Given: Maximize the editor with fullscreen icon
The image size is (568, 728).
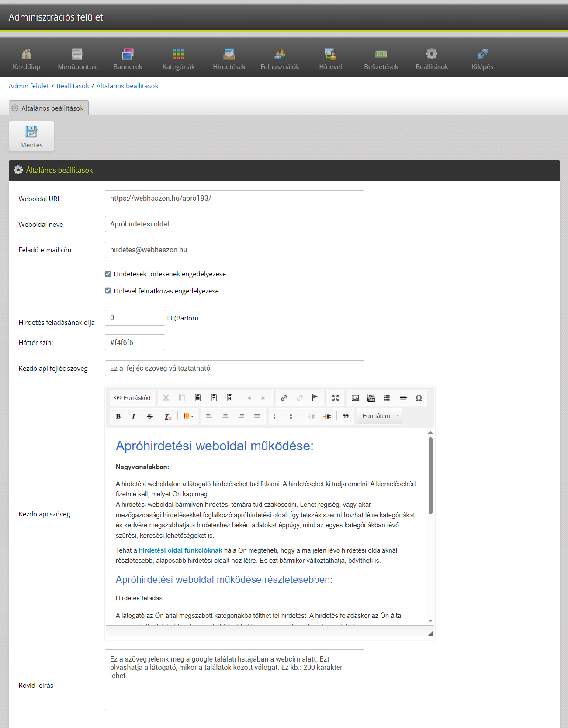Looking at the screenshot, I should [x=335, y=398].
